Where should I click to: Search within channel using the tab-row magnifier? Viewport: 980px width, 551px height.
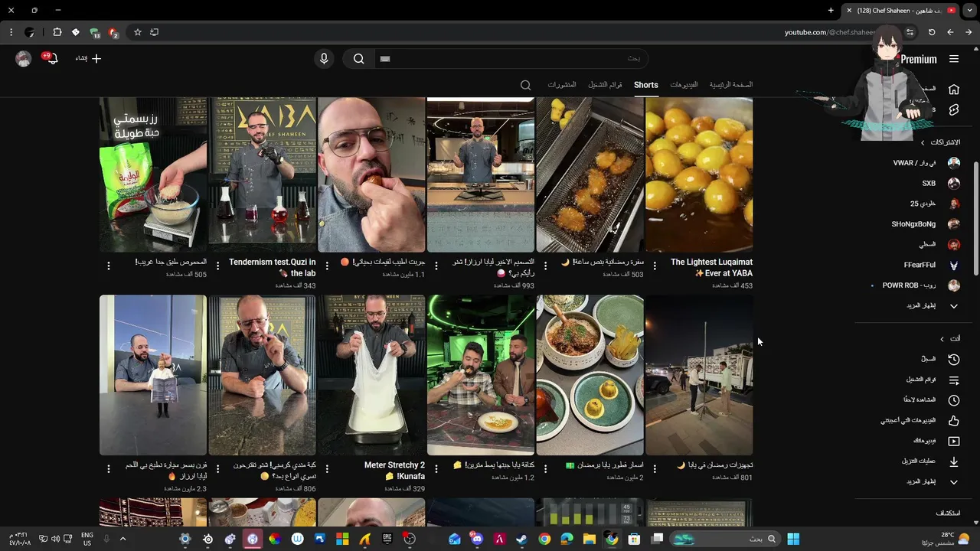click(526, 85)
